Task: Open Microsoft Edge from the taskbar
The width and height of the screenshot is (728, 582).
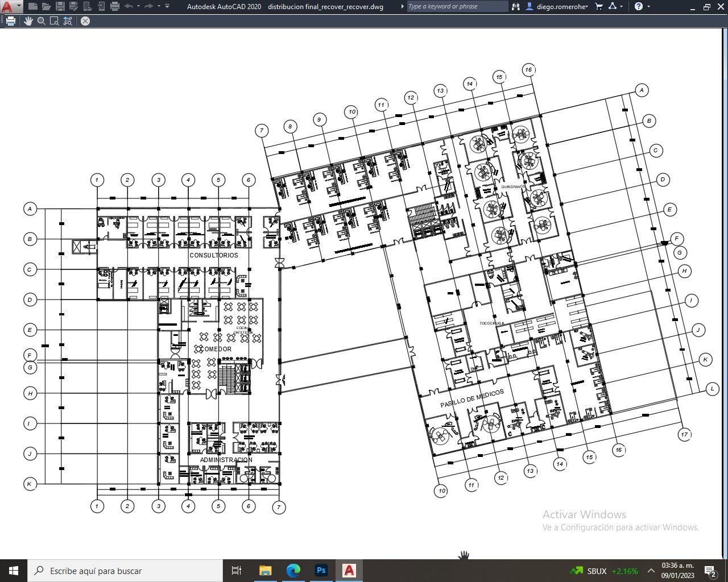Action: click(293, 571)
